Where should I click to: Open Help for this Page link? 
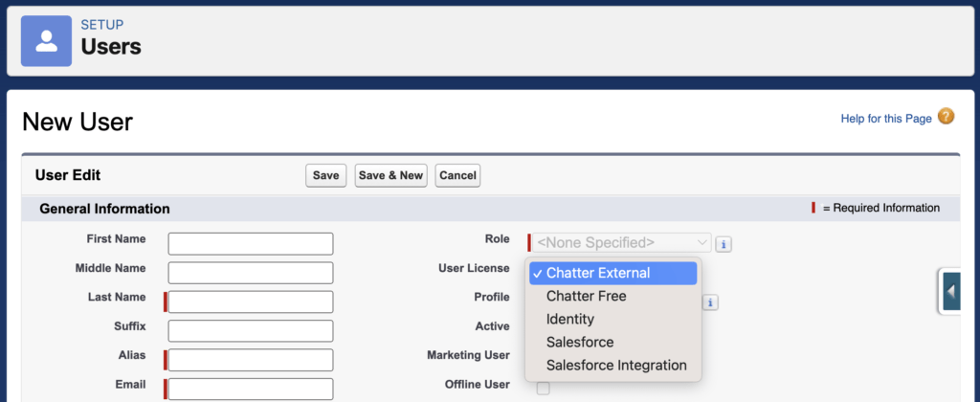coord(885,119)
